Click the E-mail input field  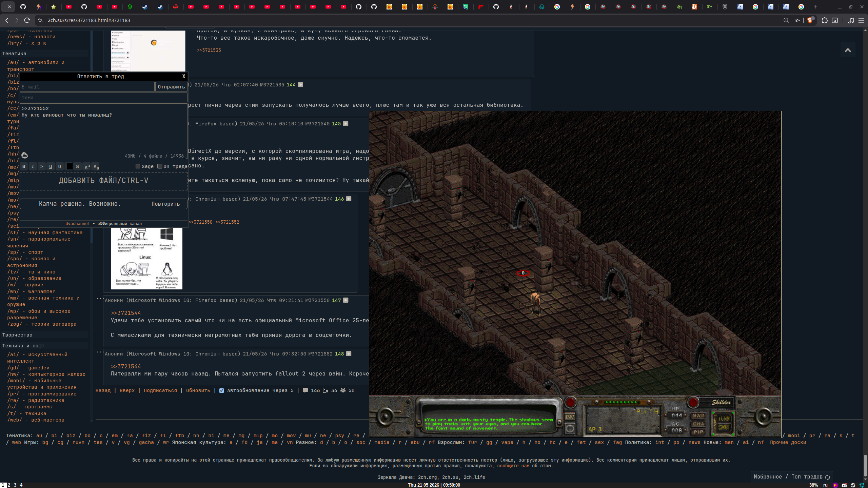(87, 87)
